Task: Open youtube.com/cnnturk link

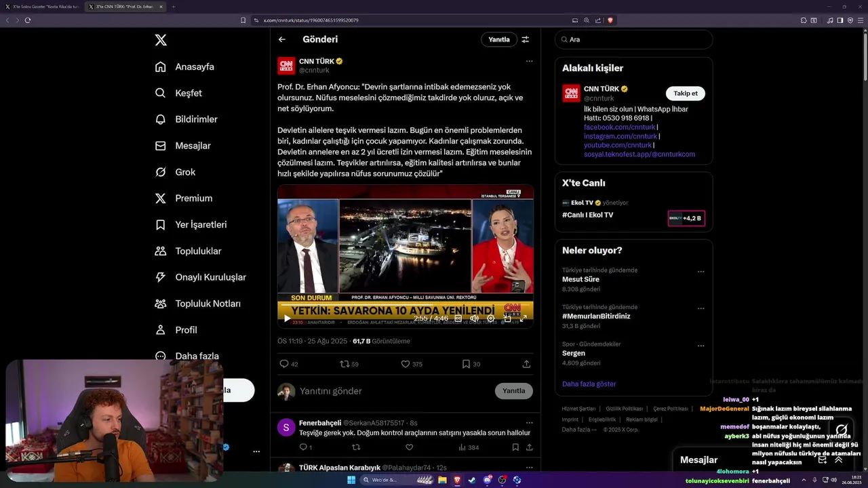Action: click(x=618, y=145)
